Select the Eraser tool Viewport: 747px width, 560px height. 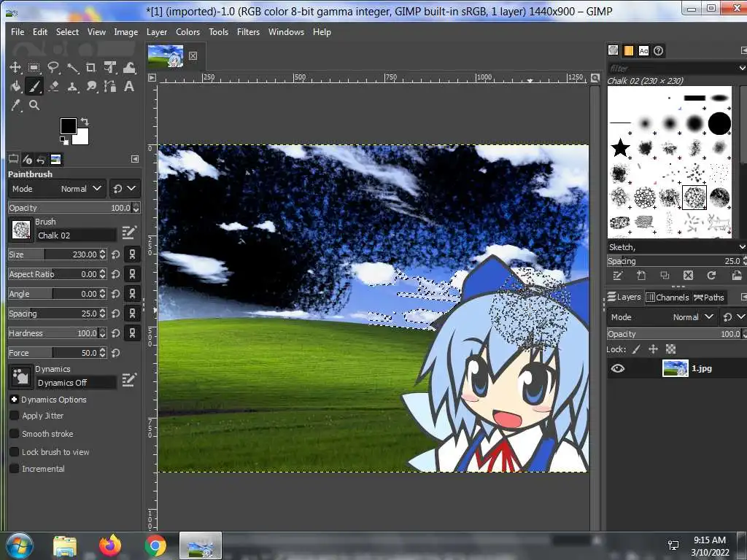[53, 86]
